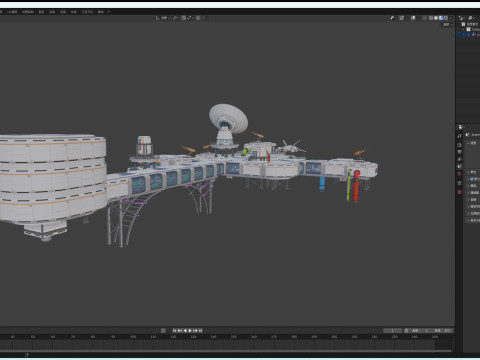
Task: Click the start frame field
Action: point(420,330)
